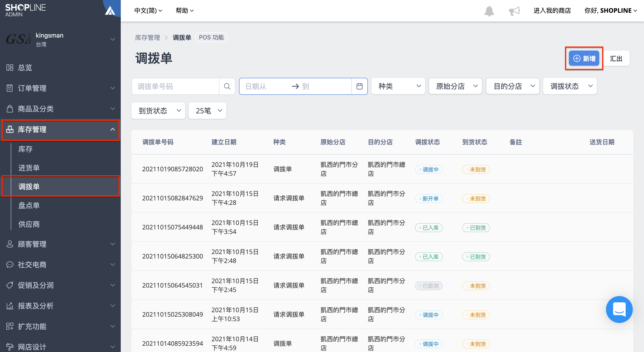Open the 种类 filter dropdown
Image resolution: width=644 pixels, height=352 pixels.
[398, 86]
